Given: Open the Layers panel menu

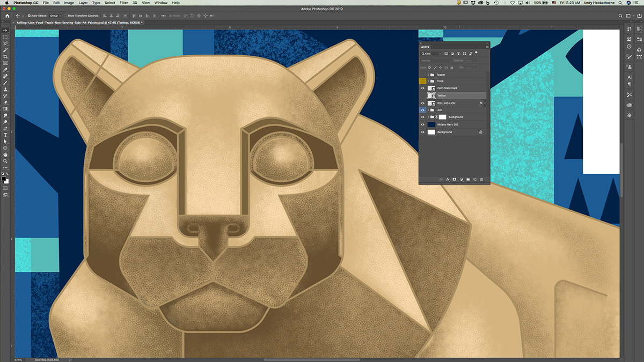Looking at the screenshot, I should point(487,47).
